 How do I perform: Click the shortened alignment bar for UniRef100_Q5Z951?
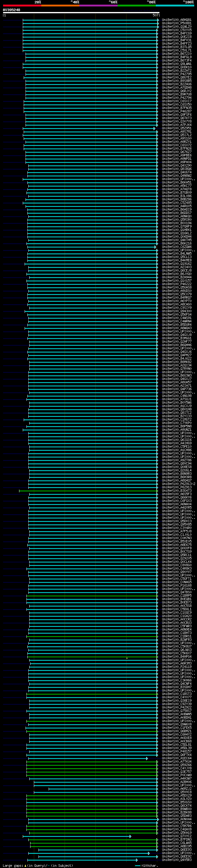coord(89,128)
